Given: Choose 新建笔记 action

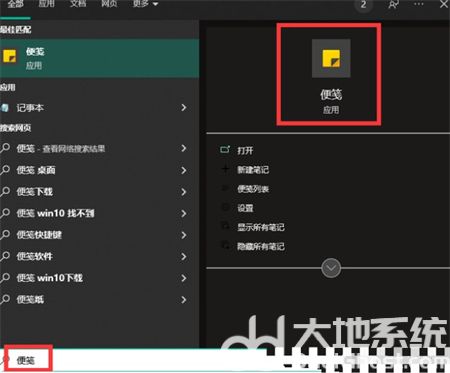Looking at the screenshot, I should click(253, 170).
